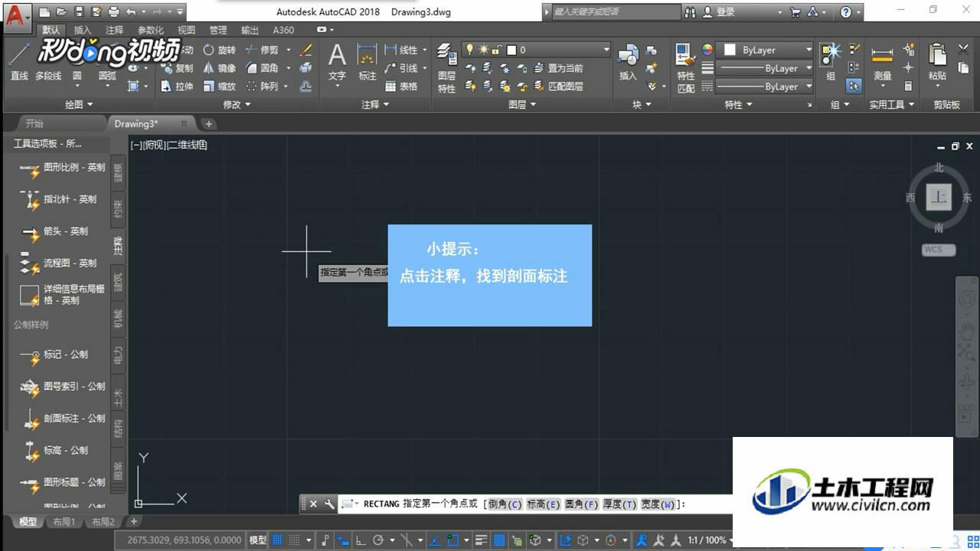Click the Erase tool icon
This screenshot has width=980, height=551.
click(306, 50)
